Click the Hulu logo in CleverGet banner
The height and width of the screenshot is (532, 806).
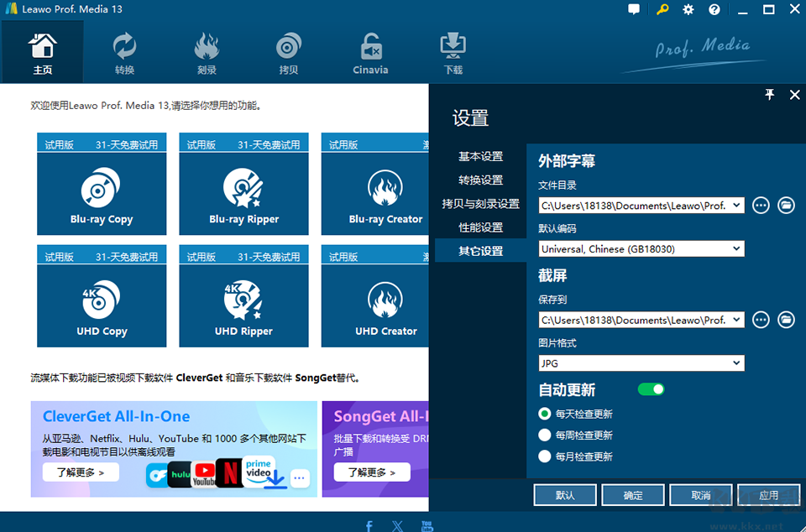pos(180,474)
